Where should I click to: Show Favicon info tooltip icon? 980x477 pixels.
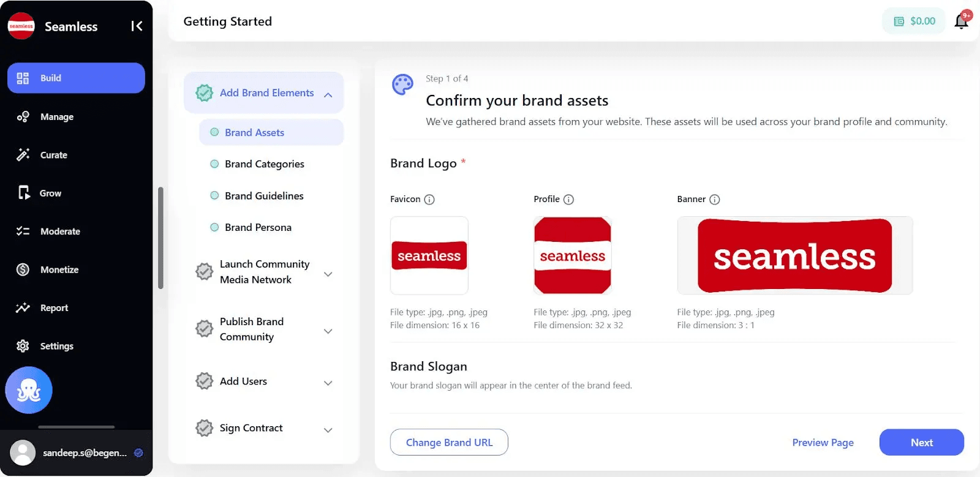coord(429,200)
